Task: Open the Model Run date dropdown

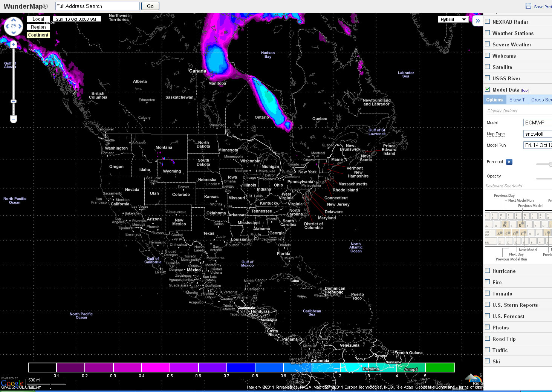Action: tap(538, 145)
